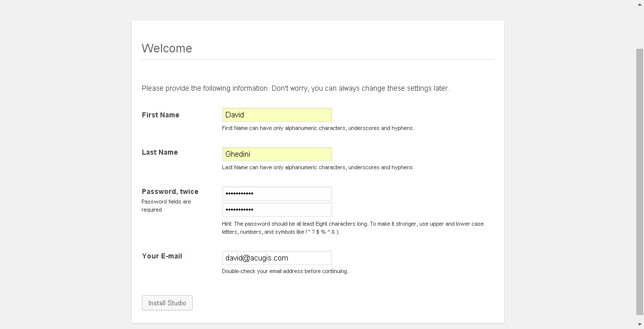Click the Your E-mail label
Image resolution: width=644 pixels, height=329 pixels.
(162, 256)
